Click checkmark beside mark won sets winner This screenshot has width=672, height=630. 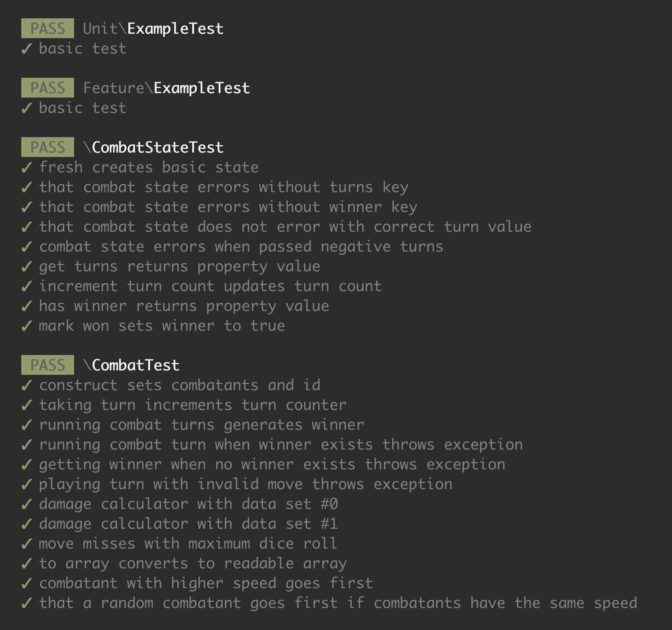pyautogui.click(x=26, y=326)
